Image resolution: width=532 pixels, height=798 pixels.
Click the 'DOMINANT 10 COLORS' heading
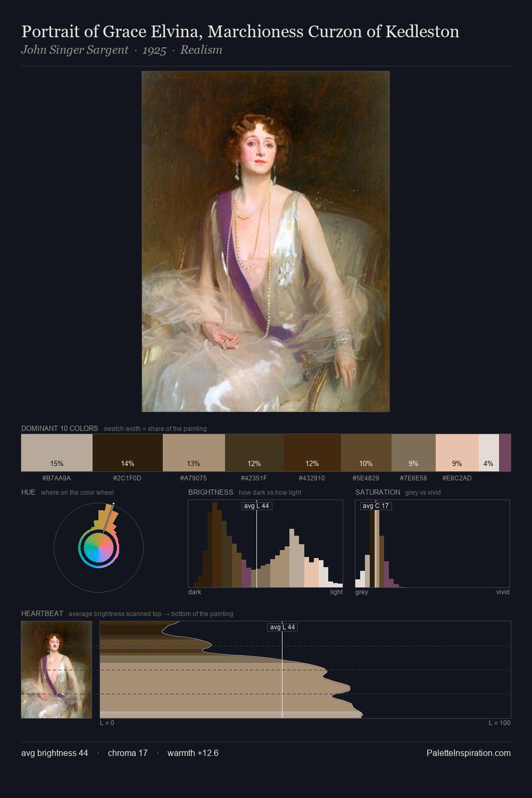click(x=60, y=428)
